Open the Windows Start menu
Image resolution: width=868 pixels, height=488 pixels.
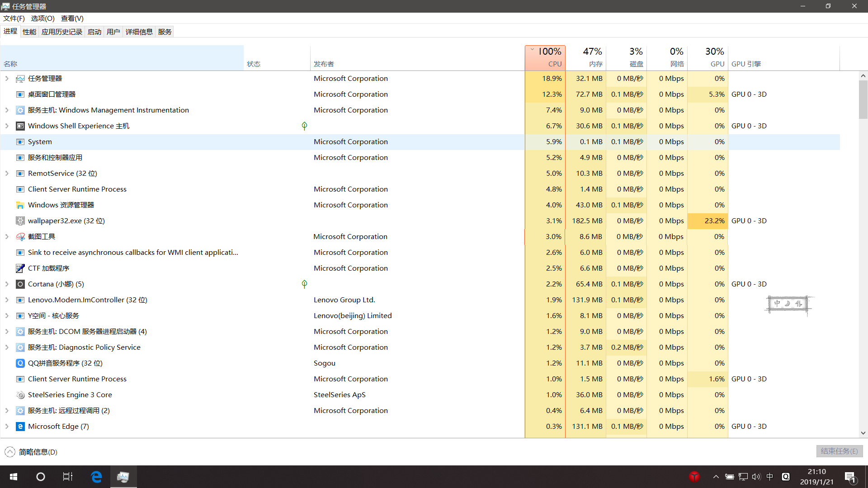pos(14,477)
